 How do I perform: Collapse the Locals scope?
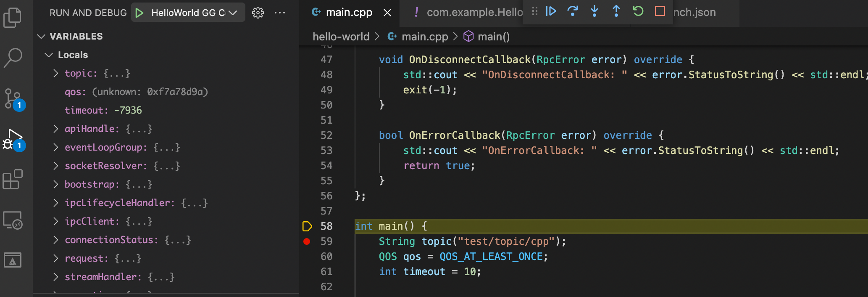coord(49,55)
